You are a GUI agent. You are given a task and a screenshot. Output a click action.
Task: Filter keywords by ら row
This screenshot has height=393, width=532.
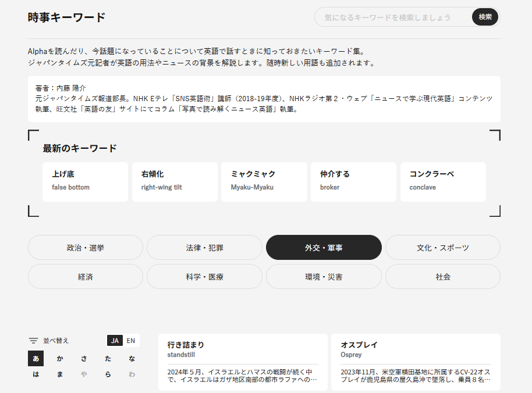point(108,374)
